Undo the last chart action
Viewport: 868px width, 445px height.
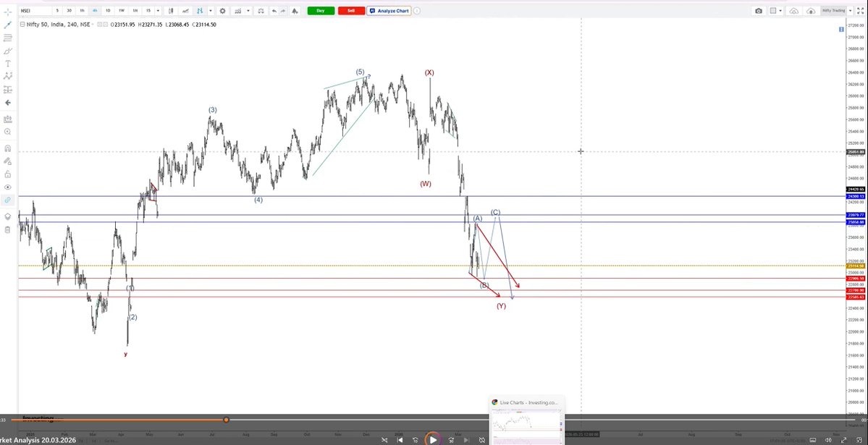tap(274, 11)
